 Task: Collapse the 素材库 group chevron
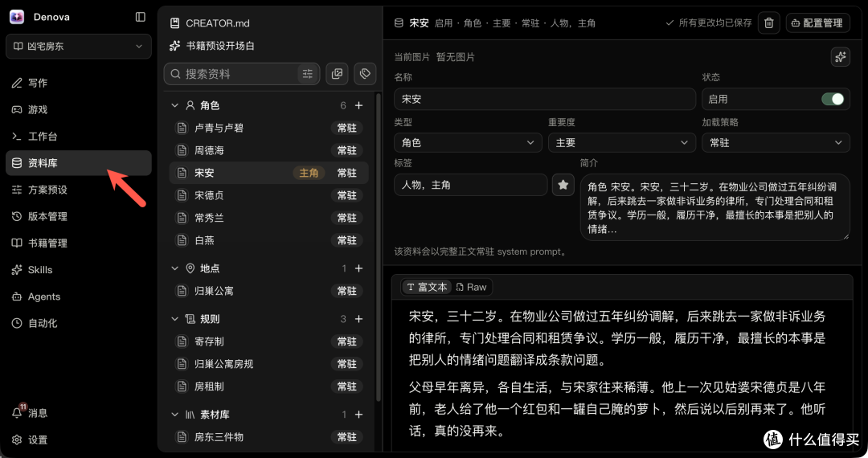(x=175, y=415)
